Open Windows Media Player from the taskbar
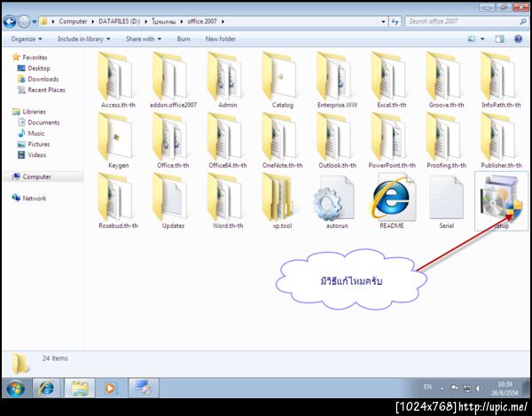This screenshot has width=532, height=416. coord(111,388)
